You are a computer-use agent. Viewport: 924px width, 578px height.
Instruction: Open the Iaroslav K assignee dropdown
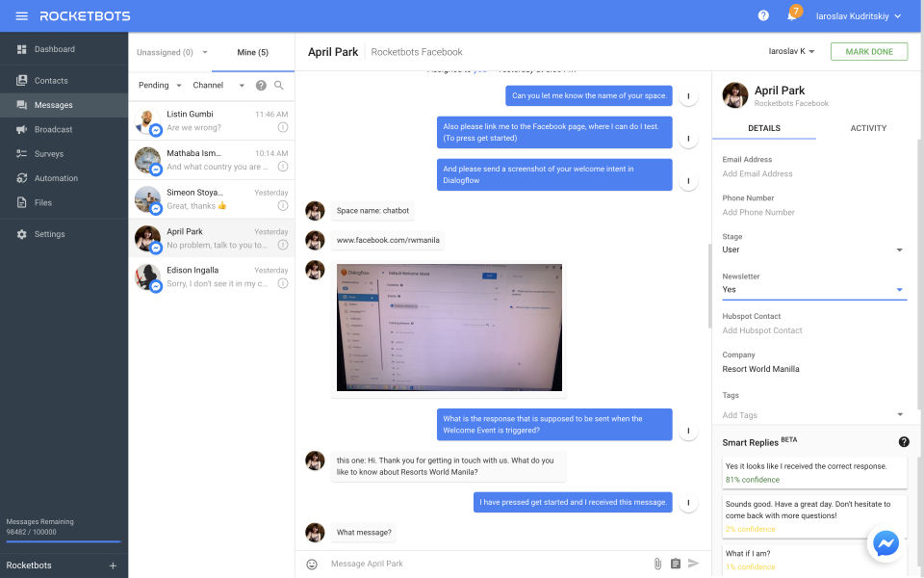coord(791,51)
